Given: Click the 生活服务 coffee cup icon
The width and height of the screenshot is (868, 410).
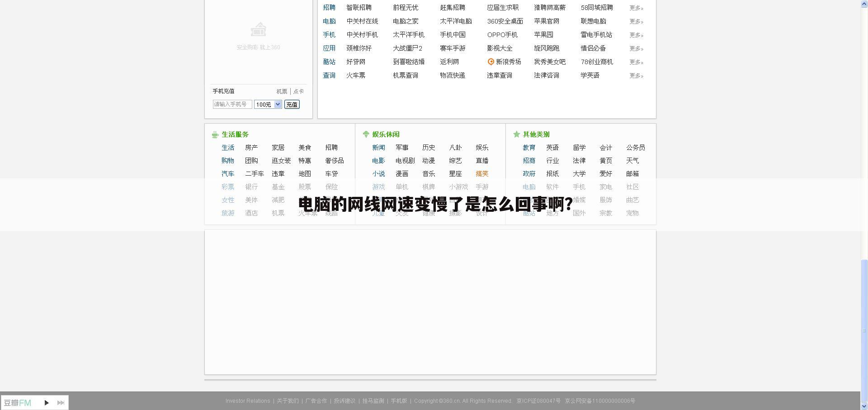Looking at the screenshot, I should (215, 134).
